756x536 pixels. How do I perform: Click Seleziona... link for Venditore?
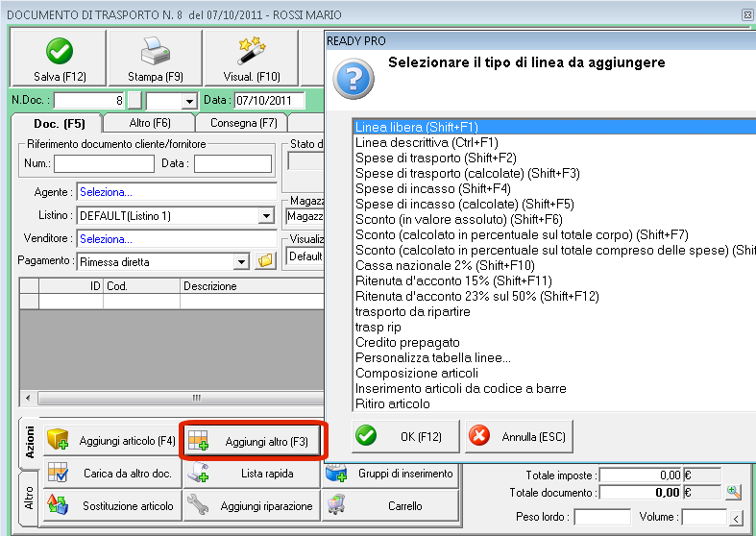coord(106,238)
